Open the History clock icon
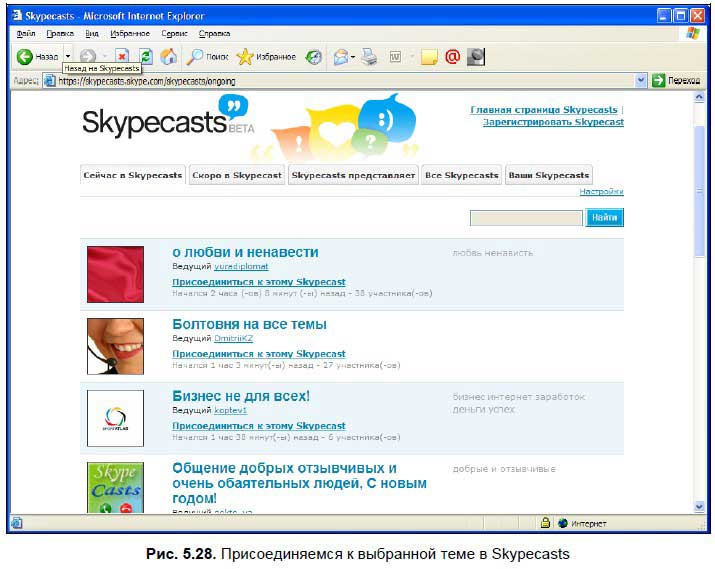The image size is (715, 569). [x=314, y=57]
